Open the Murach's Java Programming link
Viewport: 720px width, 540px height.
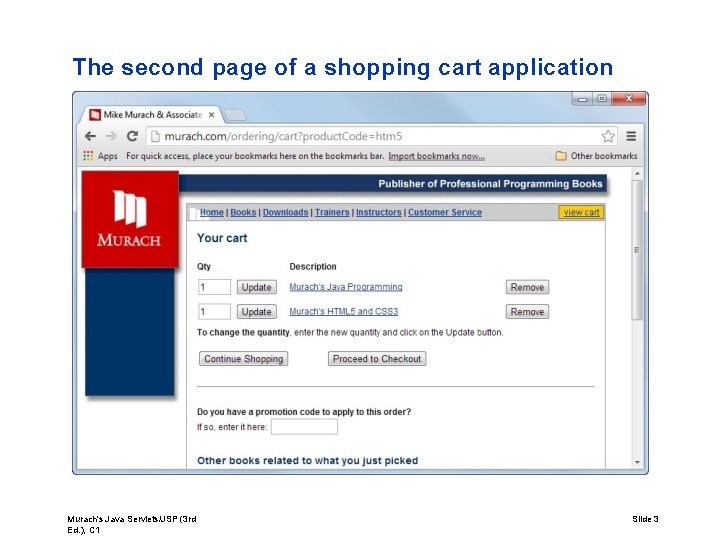point(346,287)
